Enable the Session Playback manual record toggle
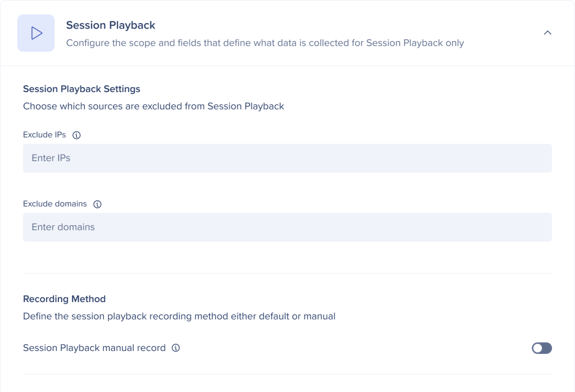 [542, 348]
